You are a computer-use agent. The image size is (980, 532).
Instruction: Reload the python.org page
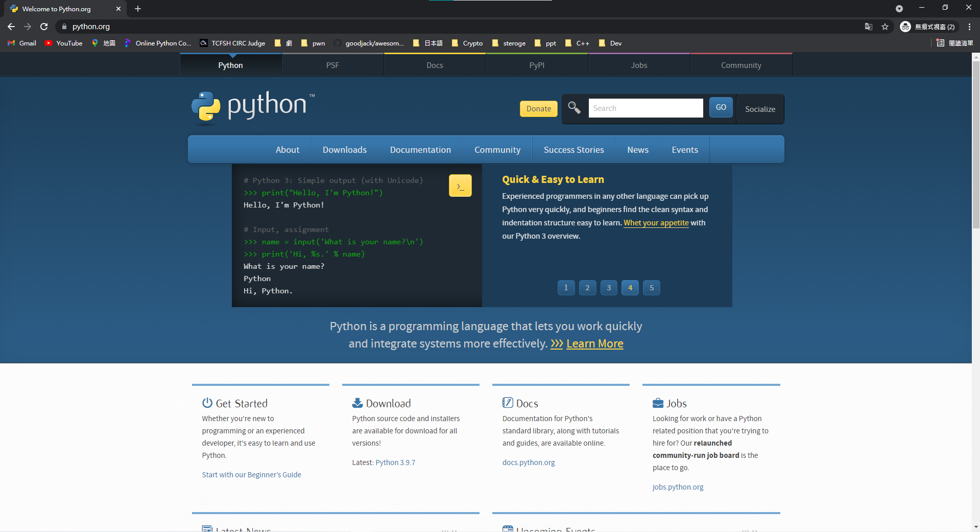[x=44, y=27]
